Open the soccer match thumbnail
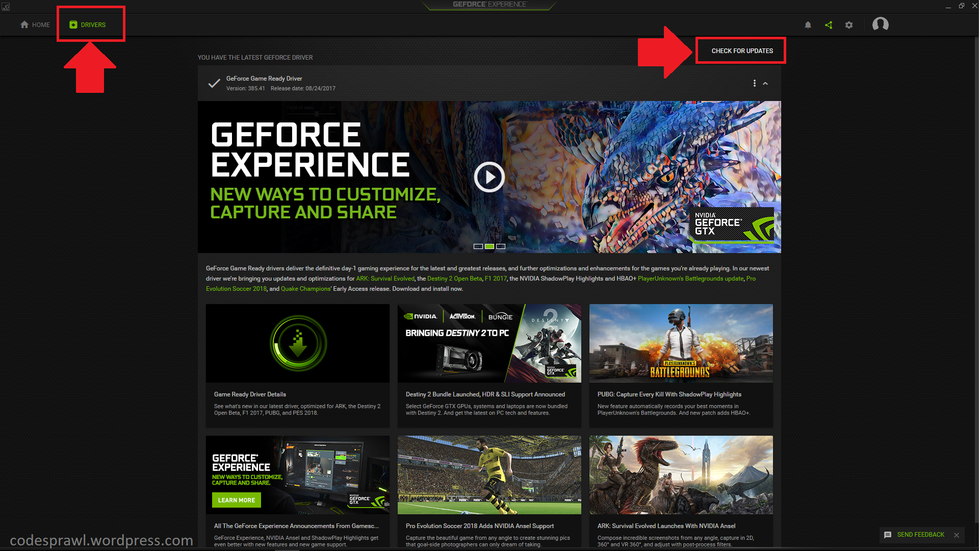 tap(490, 475)
